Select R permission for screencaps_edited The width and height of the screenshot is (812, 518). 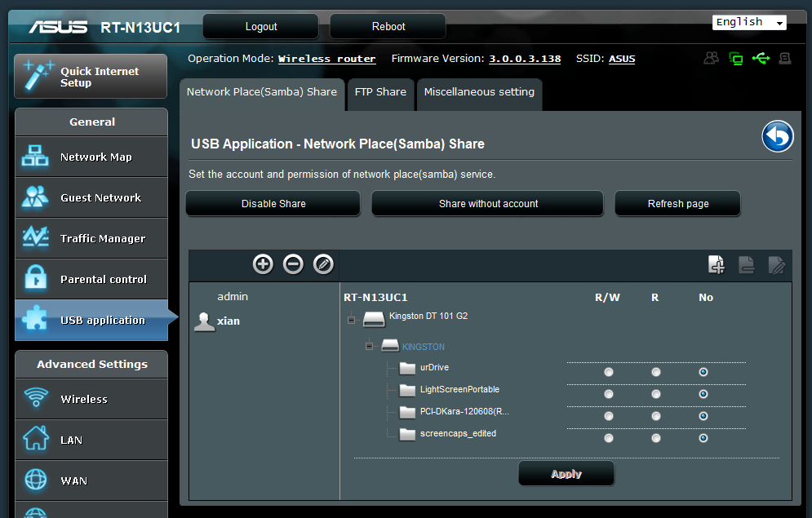(x=655, y=438)
